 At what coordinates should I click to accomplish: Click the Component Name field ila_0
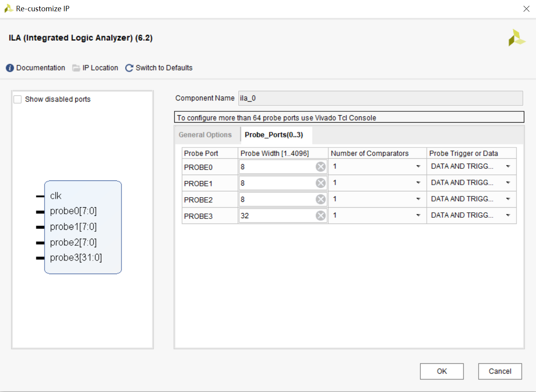(x=381, y=98)
